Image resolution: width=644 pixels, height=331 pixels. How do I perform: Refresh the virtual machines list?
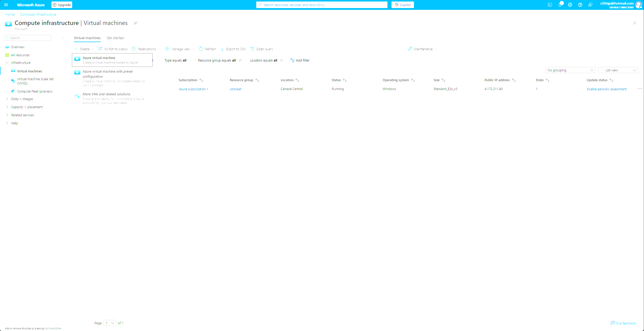(x=207, y=49)
